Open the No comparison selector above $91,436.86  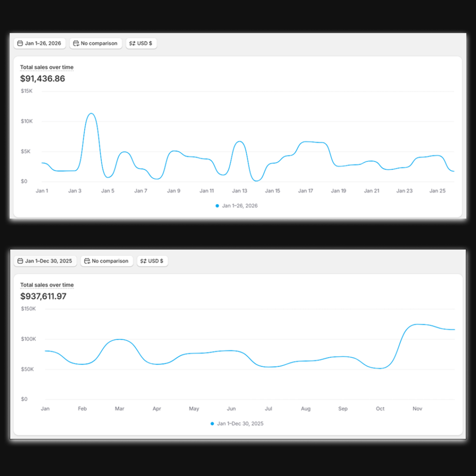click(99, 44)
